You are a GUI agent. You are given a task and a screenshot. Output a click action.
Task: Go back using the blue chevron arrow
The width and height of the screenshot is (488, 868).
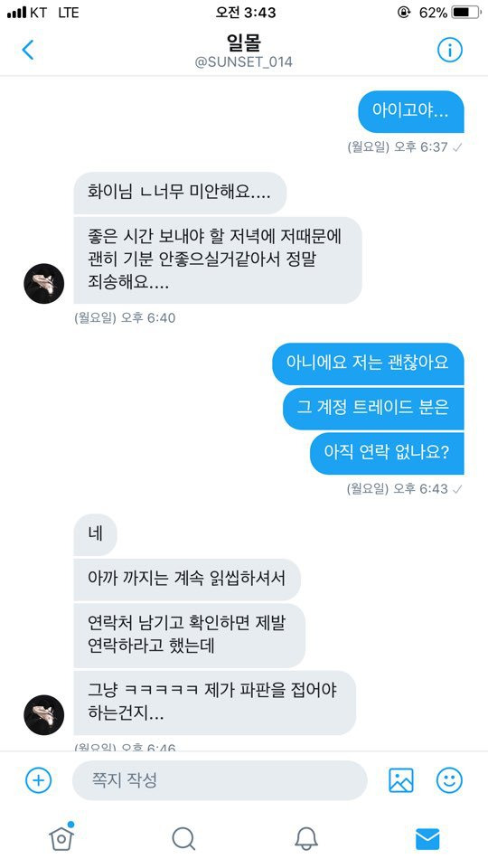pos(28,50)
